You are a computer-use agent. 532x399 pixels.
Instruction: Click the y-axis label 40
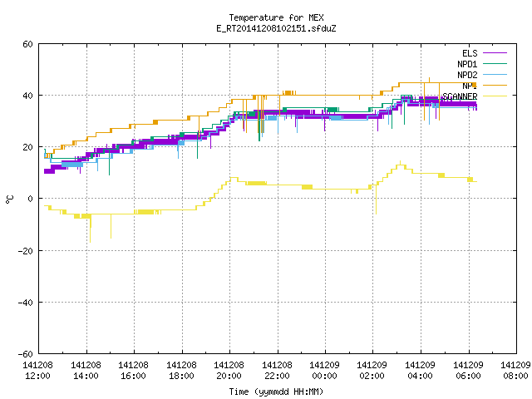click(27, 96)
